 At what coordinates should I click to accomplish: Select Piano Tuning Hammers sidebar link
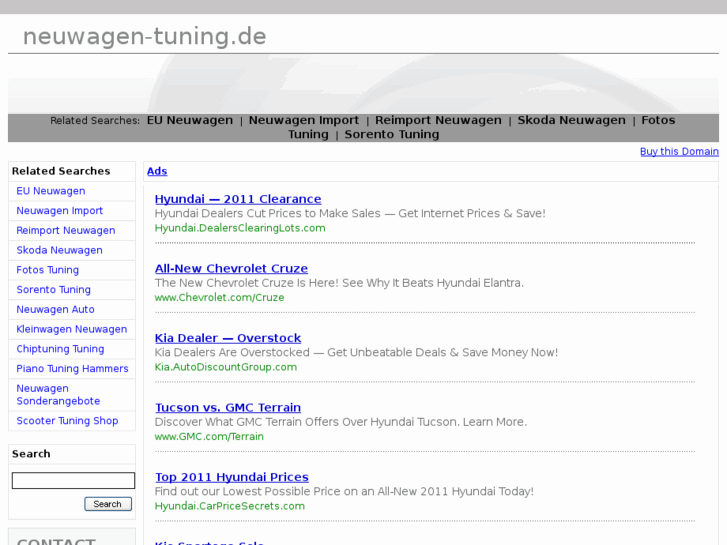(72, 369)
